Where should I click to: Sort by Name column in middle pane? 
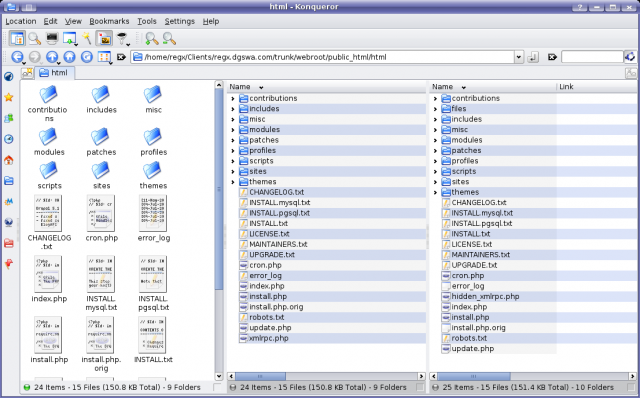[327, 87]
